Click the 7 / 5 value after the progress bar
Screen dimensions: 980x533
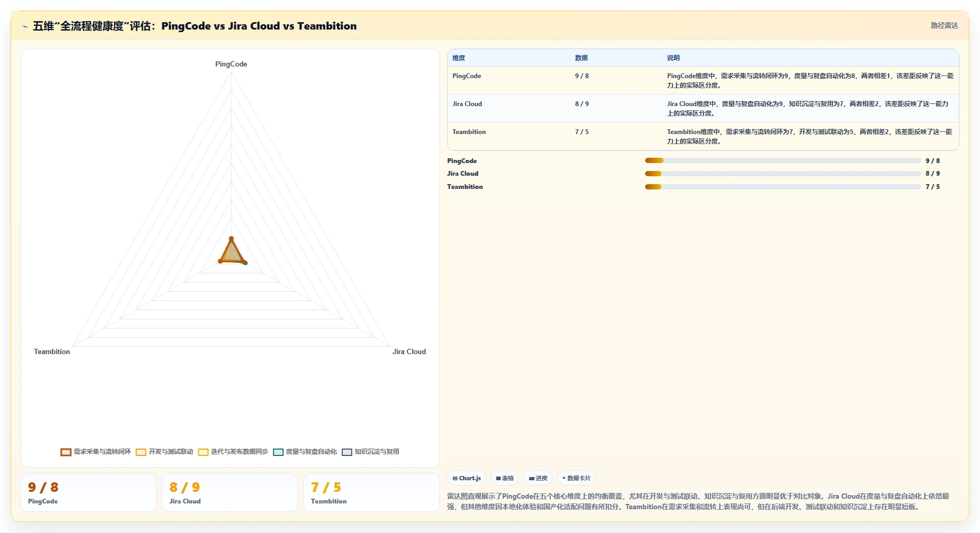pyautogui.click(x=933, y=187)
